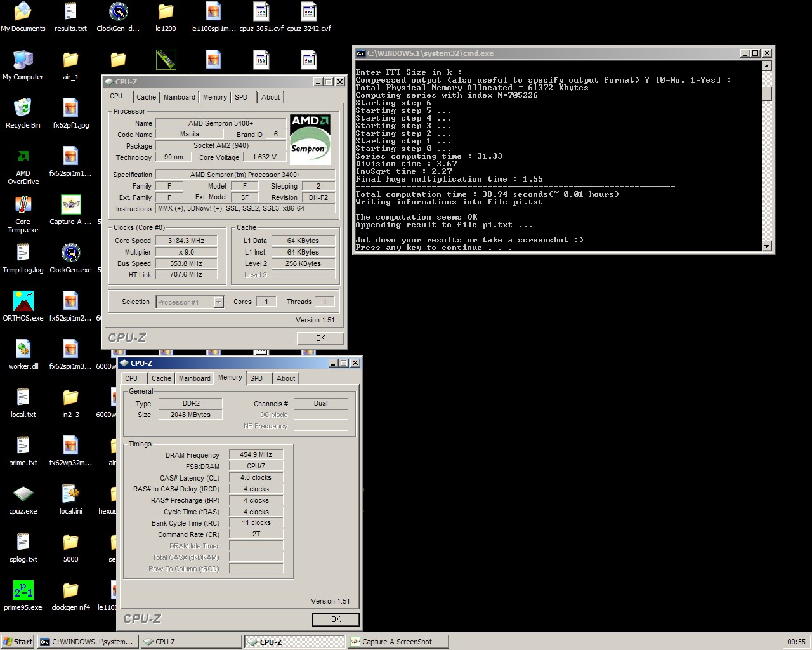Open the le1200 folder

[x=166, y=17]
